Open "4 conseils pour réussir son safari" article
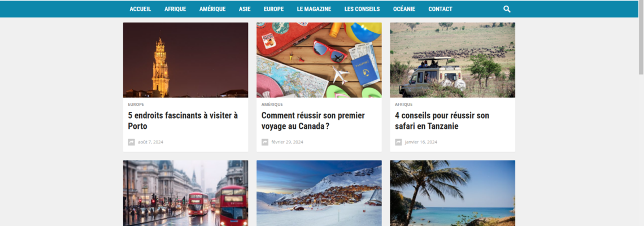 tap(442, 121)
